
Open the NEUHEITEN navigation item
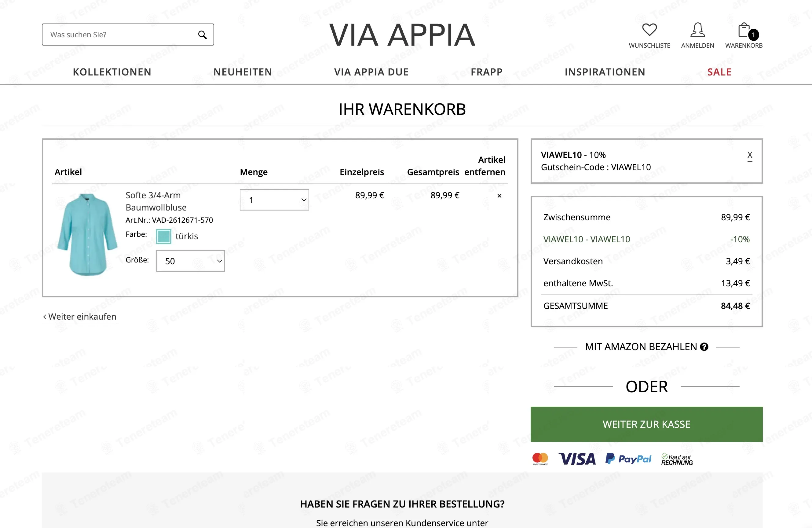pyautogui.click(x=243, y=72)
